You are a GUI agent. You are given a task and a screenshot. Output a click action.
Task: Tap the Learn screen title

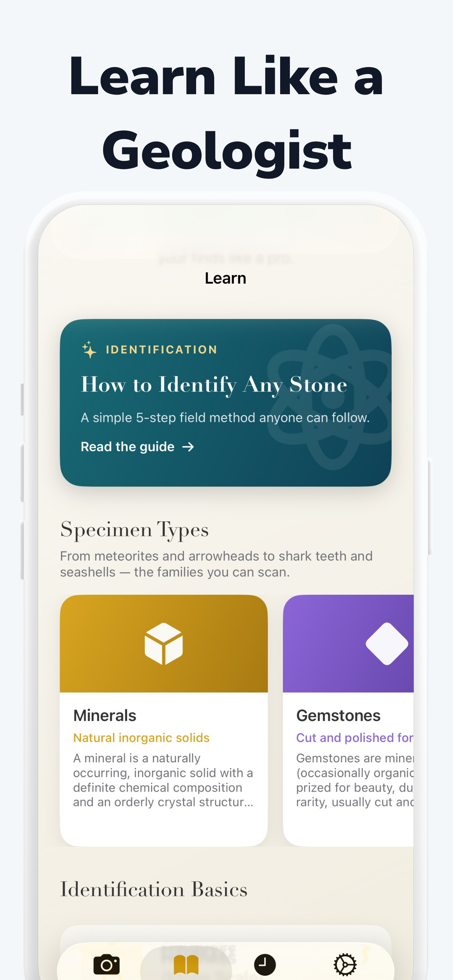pyautogui.click(x=225, y=278)
